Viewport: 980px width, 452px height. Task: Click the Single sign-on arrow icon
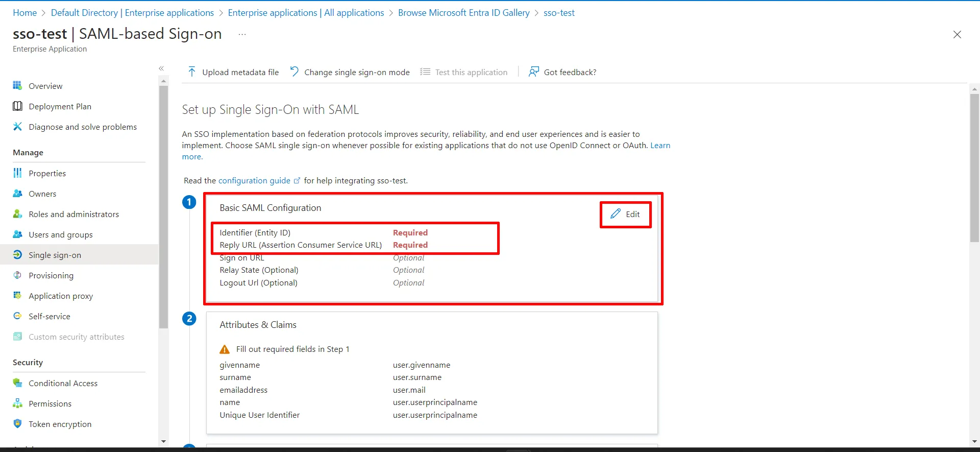coord(17,254)
